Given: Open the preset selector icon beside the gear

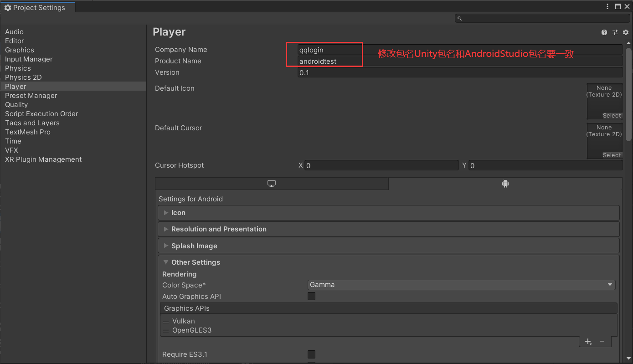Looking at the screenshot, I should 615,32.
